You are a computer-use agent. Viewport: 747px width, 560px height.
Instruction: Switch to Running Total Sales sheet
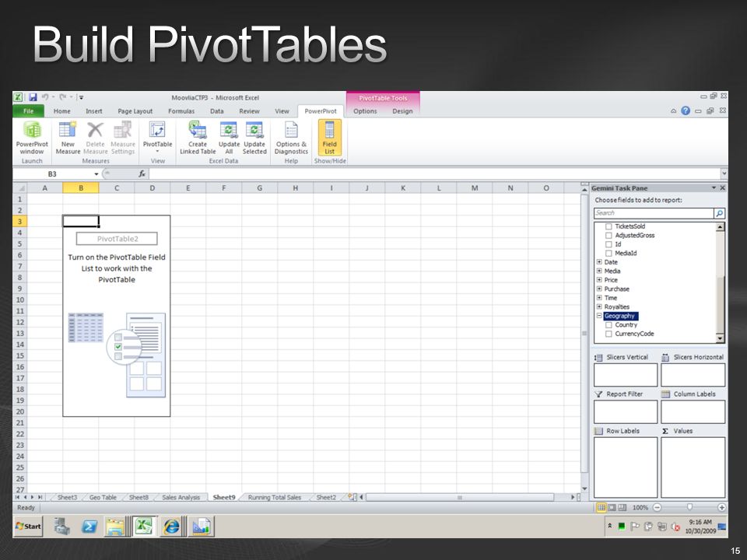(275, 497)
